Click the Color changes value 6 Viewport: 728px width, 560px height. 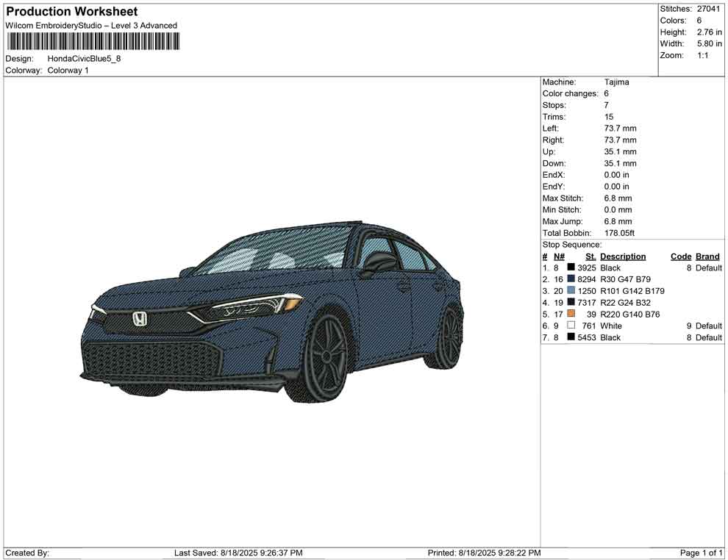pyautogui.click(x=607, y=94)
